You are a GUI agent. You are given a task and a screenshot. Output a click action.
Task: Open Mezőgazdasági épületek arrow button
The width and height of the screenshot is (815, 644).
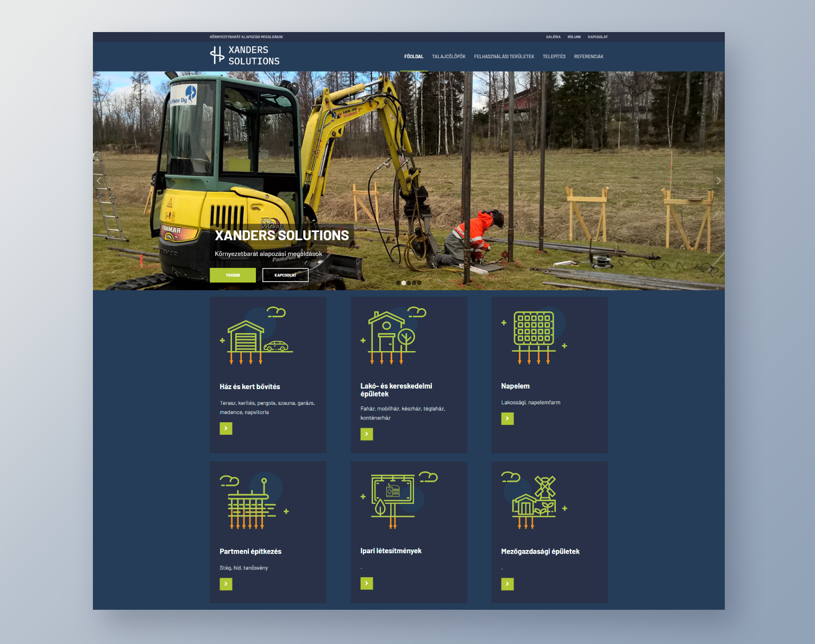tap(507, 584)
